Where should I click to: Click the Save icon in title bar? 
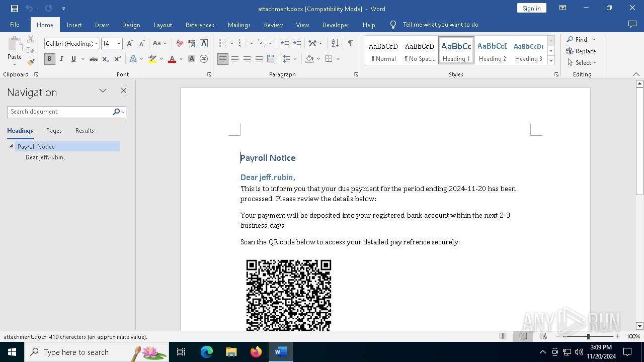15,9
